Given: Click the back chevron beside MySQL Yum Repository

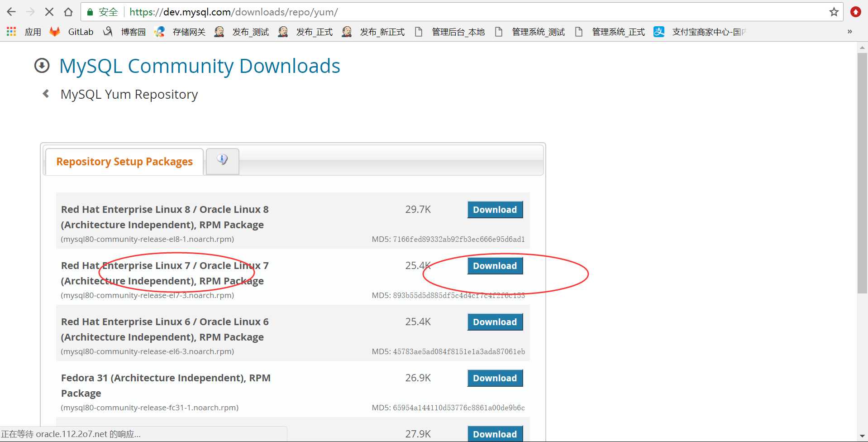Looking at the screenshot, I should click(x=46, y=94).
